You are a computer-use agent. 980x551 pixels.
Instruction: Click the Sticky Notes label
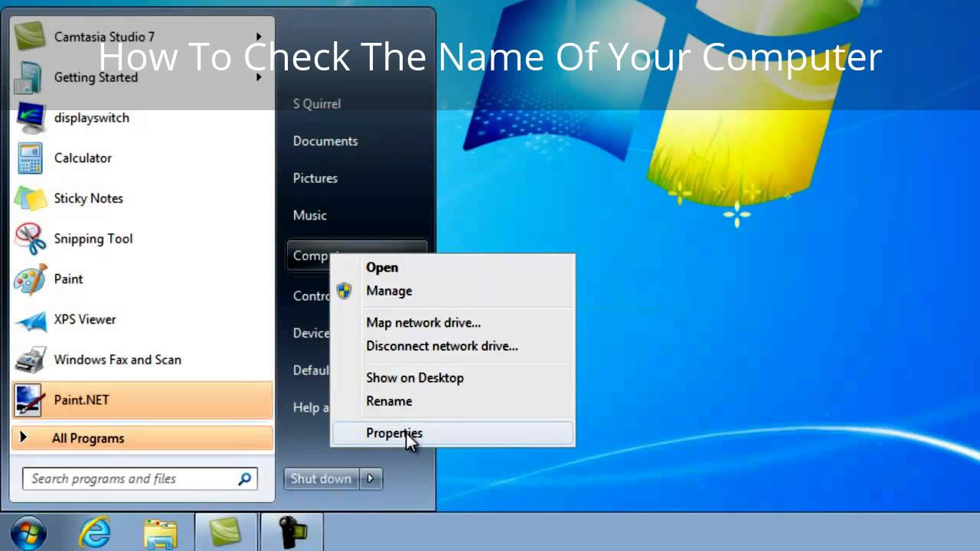(x=89, y=198)
